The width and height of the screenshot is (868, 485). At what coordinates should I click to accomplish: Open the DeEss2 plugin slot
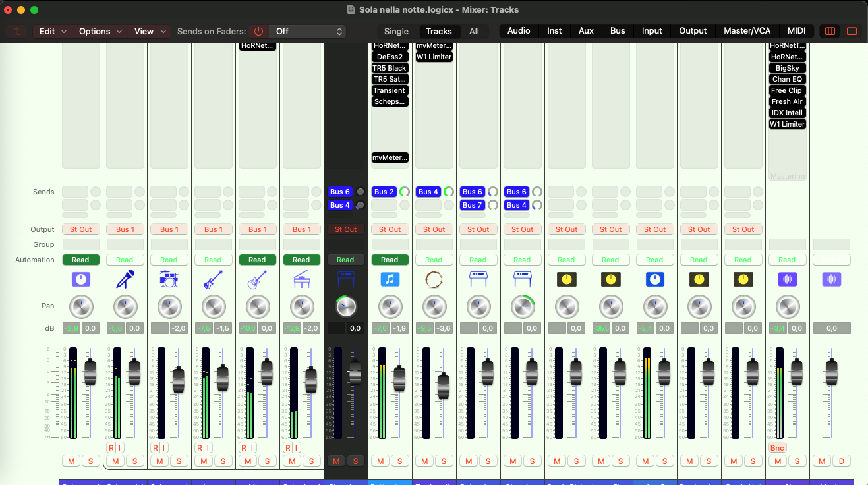390,57
